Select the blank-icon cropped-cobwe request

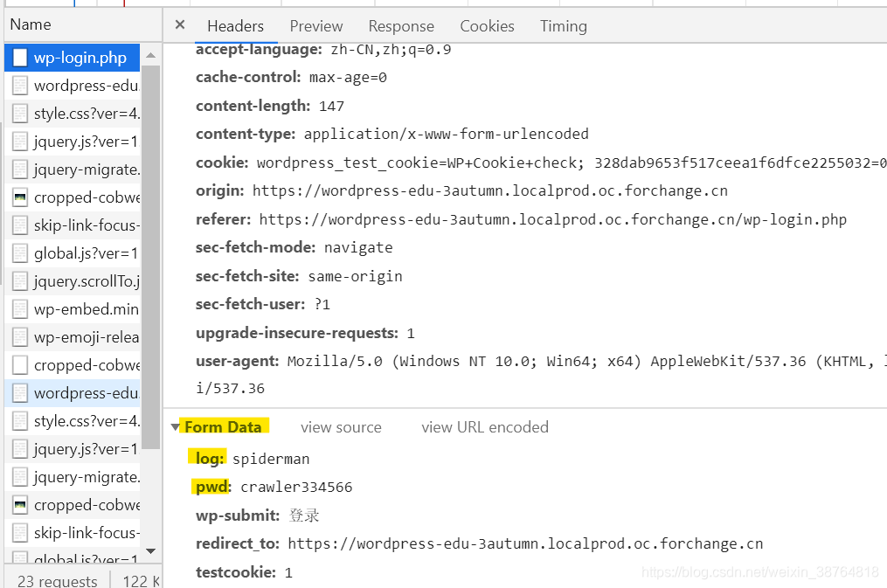pyautogui.click(x=73, y=365)
